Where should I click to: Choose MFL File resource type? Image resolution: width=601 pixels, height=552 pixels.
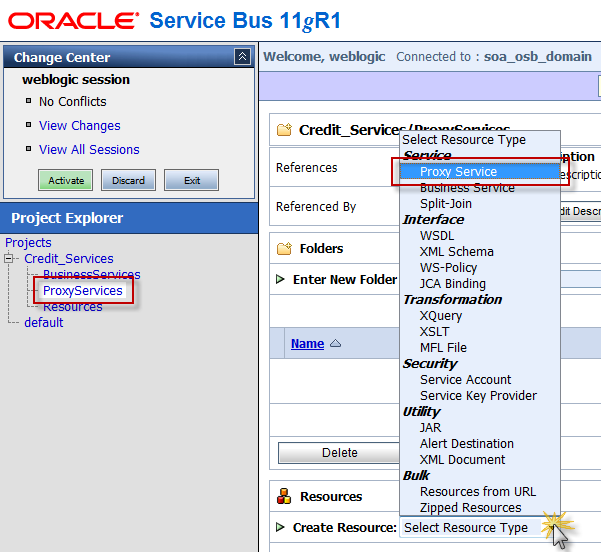point(443,348)
